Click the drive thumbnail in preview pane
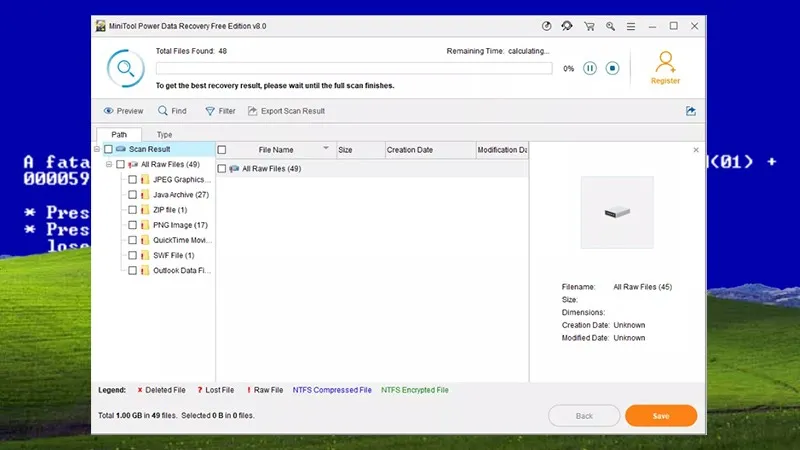Viewport: 800px width, 450px height. coord(617,212)
